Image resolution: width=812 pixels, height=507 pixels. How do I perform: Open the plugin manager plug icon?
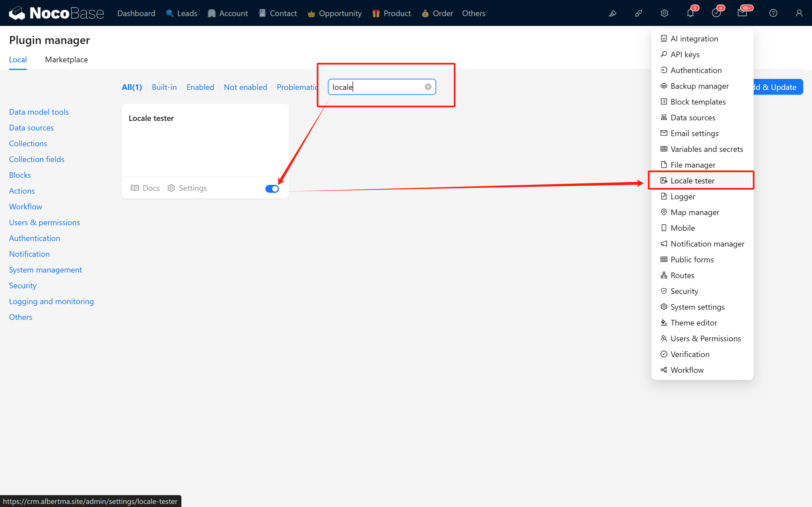pos(638,14)
